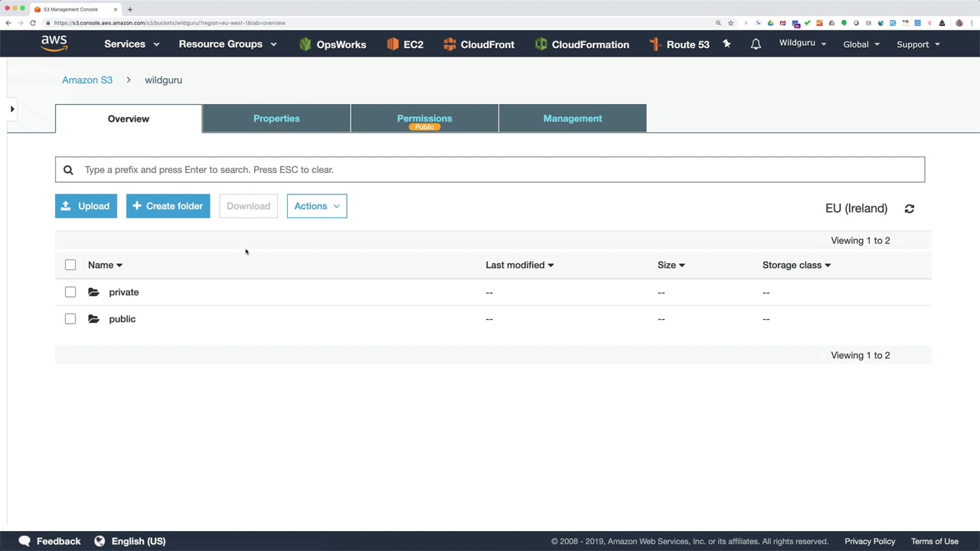Open the Terms of Use link
Screen dimensions: 980x551
pyautogui.click(x=935, y=541)
